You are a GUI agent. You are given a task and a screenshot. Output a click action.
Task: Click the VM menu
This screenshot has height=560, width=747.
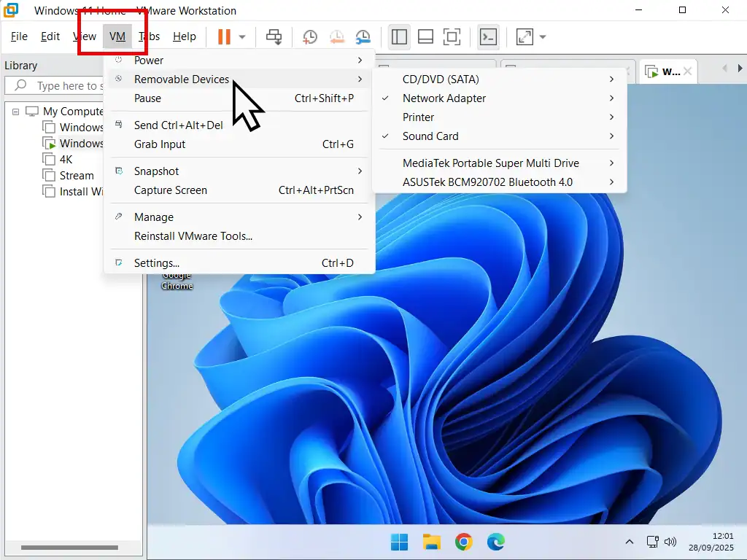(x=117, y=36)
